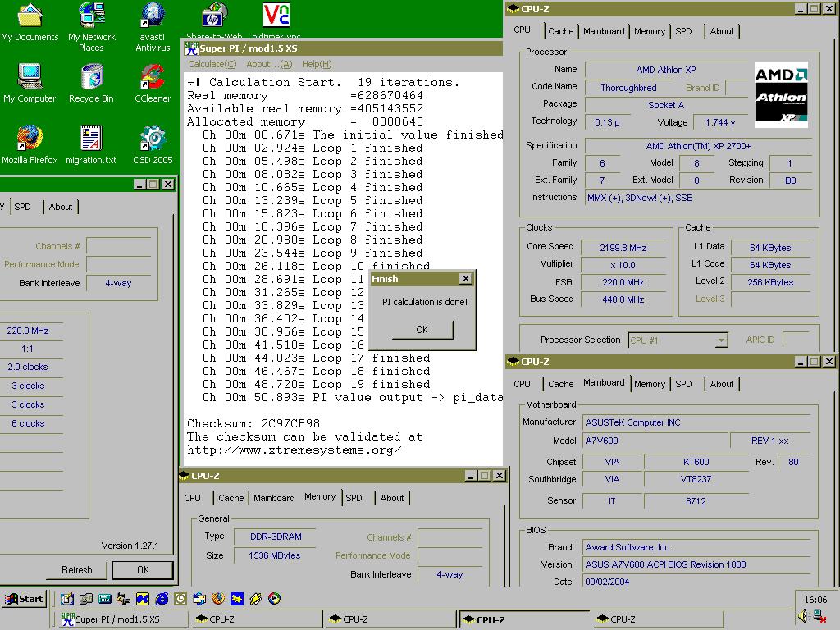The width and height of the screenshot is (840, 630).
Task: Click the Firefox quick launch icon
Action: (x=218, y=598)
